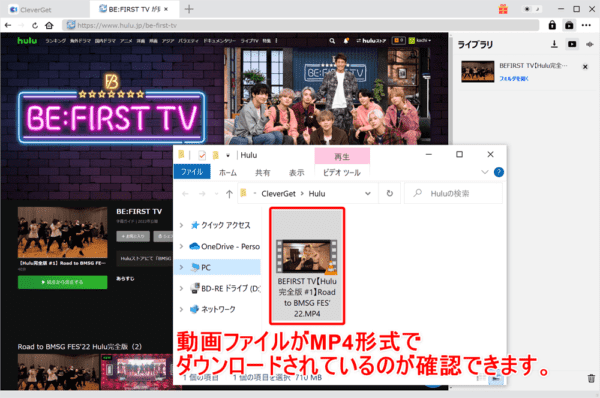Image resolution: width=600 pixels, height=398 pixels.
Task: Select the BEFIRST TV MP4 file
Action: [x=307, y=266]
